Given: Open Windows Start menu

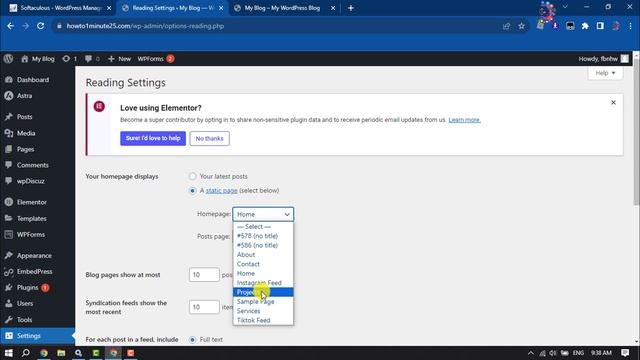Looking at the screenshot, I should tap(8, 353).
